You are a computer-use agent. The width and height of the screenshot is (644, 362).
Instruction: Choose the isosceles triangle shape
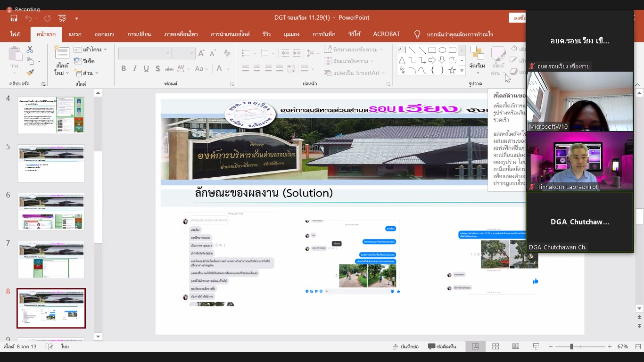point(402,60)
